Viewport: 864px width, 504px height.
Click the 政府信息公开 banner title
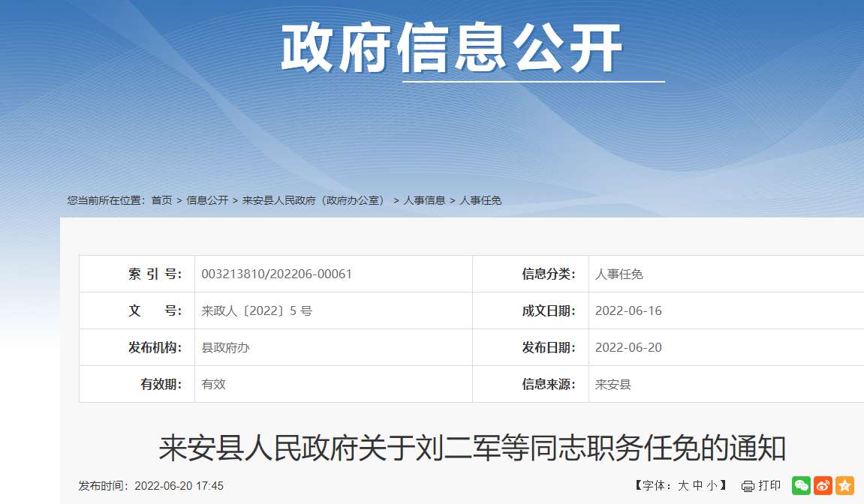click(452, 49)
